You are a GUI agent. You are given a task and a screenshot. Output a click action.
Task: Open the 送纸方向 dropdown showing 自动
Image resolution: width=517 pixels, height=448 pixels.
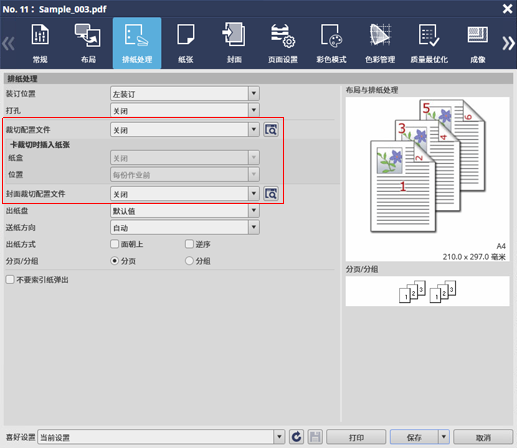click(x=185, y=228)
